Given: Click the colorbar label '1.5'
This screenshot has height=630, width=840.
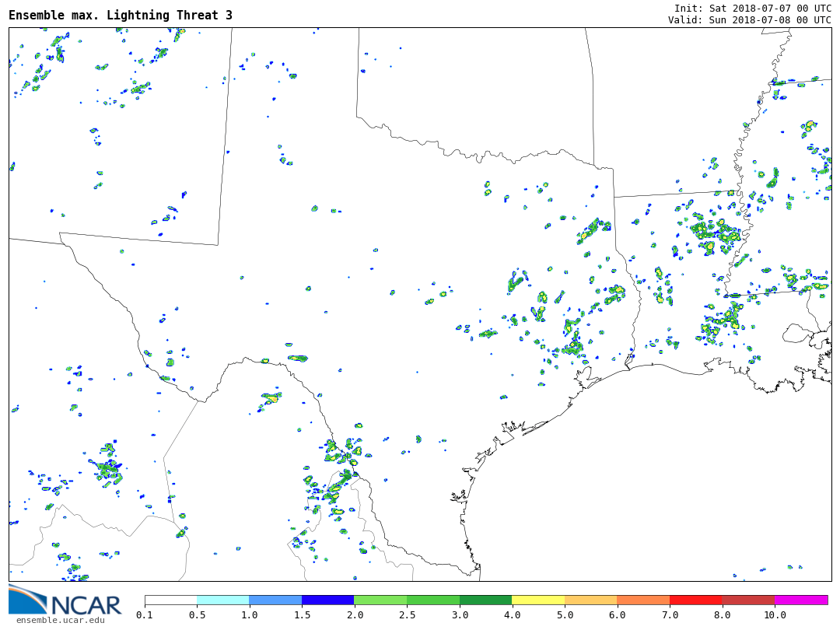Looking at the screenshot, I should coord(302,615).
